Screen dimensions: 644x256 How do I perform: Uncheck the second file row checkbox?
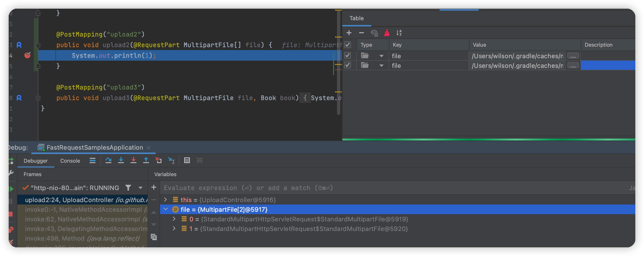pyautogui.click(x=348, y=65)
